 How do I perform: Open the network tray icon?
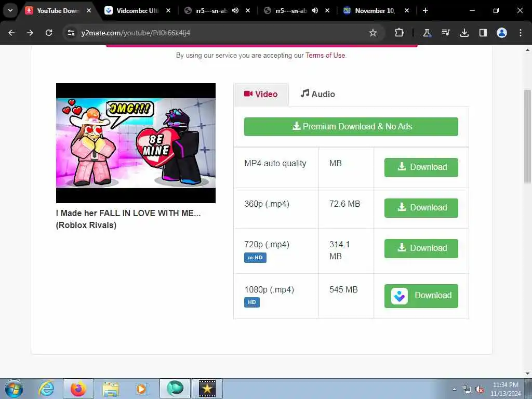(x=467, y=390)
